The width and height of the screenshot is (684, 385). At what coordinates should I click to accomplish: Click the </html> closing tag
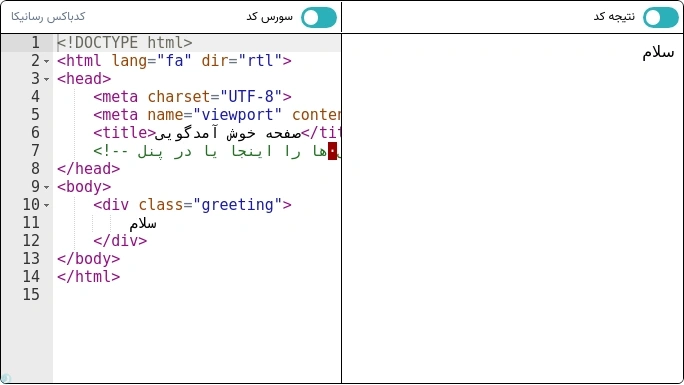point(88,276)
